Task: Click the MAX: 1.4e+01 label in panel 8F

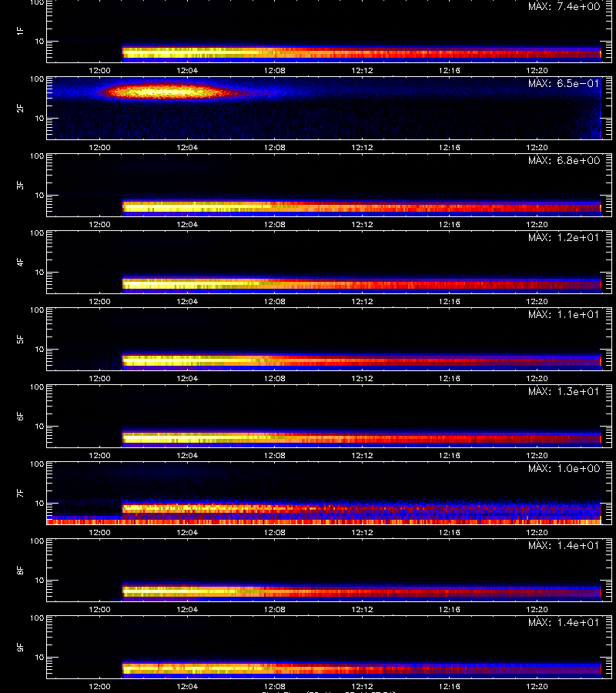Action: coord(564,545)
